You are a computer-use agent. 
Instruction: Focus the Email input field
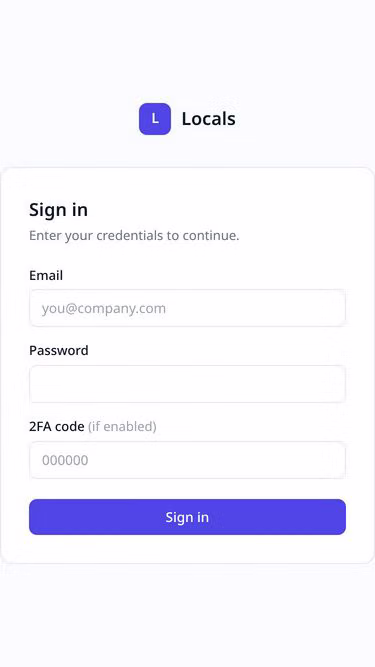tap(188, 308)
